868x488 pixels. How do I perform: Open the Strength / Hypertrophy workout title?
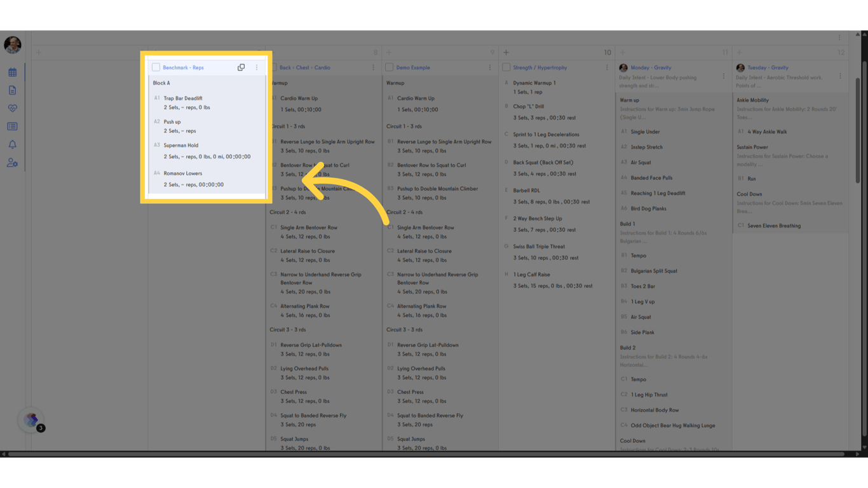coord(540,67)
